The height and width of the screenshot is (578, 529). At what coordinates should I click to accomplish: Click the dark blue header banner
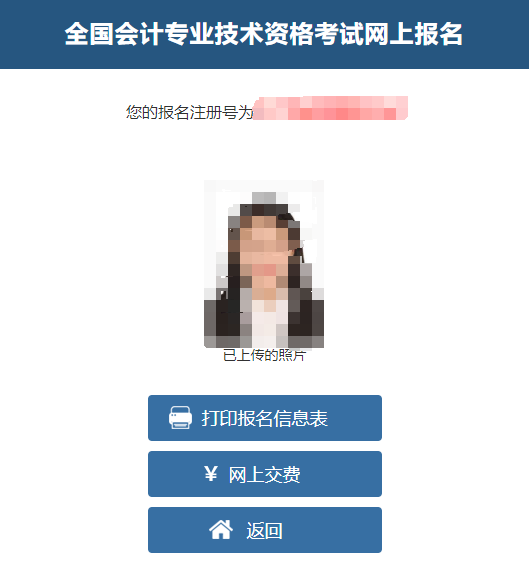pyautogui.click(x=264, y=34)
